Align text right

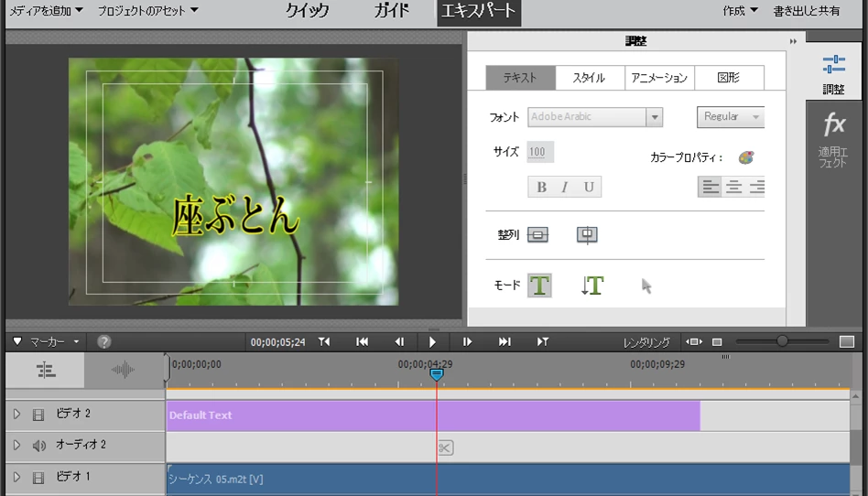tap(756, 187)
